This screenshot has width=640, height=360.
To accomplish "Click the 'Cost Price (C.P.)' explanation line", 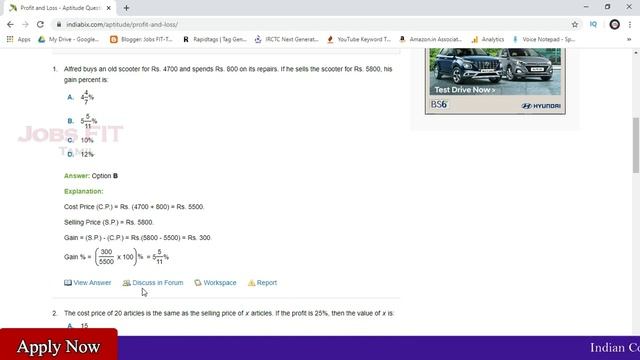I will [x=134, y=207].
